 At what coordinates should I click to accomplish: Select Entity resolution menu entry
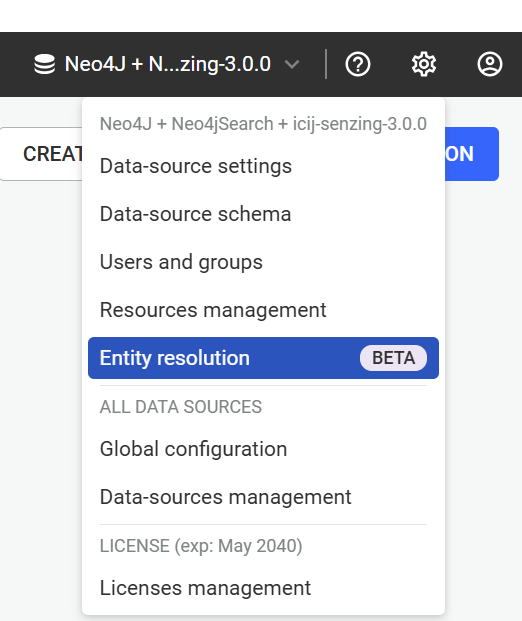point(263,358)
